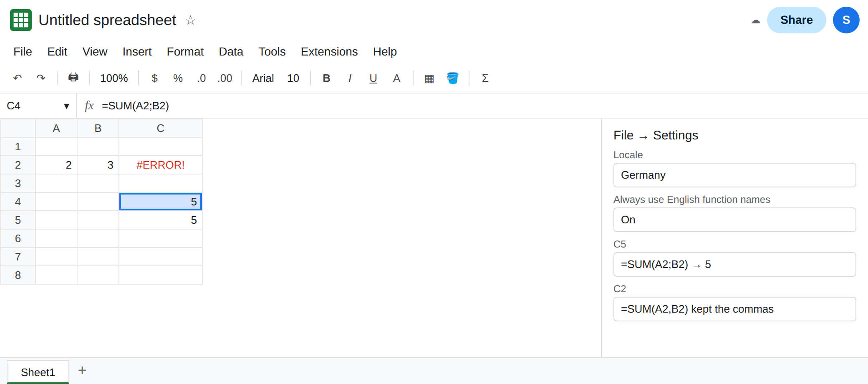Viewport: 868px width, 384px height.
Task: Expand the name box arrow
Action: pos(66,106)
